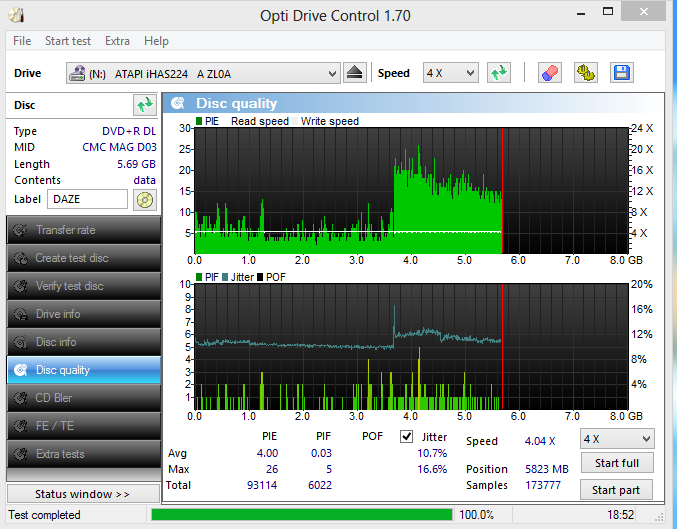Click the Start full button
The height and width of the screenshot is (529, 677).
click(617, 463)
